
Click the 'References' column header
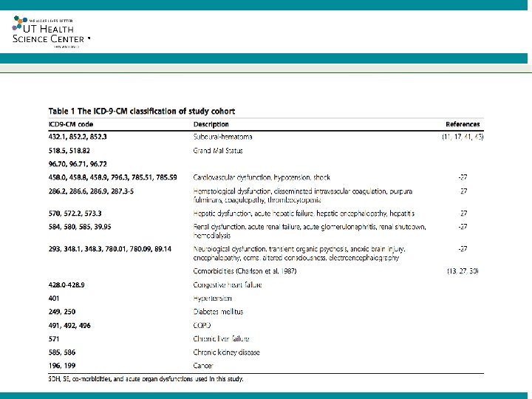tap(463, 124)
